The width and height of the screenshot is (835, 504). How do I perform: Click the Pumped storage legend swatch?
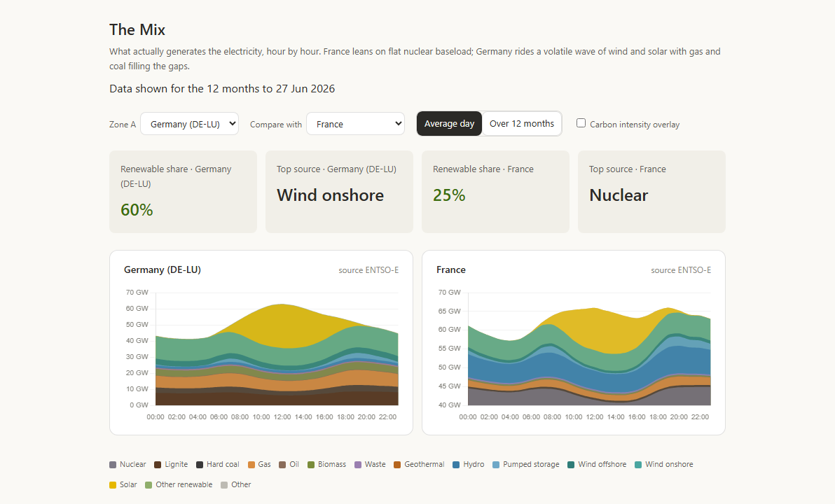(x=496, y=465)
